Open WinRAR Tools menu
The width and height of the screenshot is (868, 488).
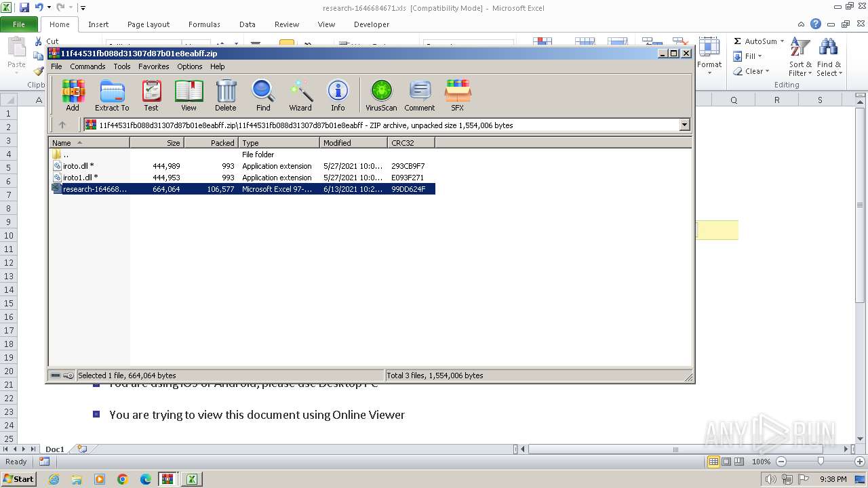[x=122, y=66]
